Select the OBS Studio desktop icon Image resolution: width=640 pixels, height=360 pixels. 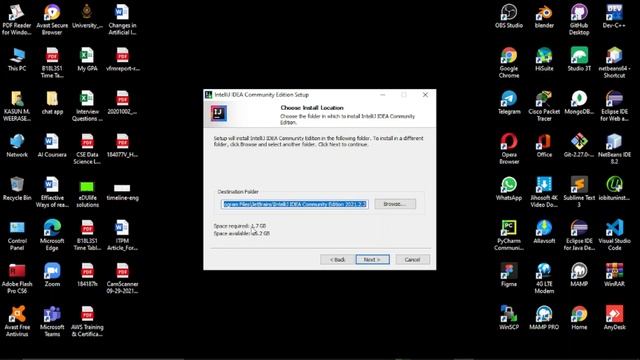[x=509, y=16]
